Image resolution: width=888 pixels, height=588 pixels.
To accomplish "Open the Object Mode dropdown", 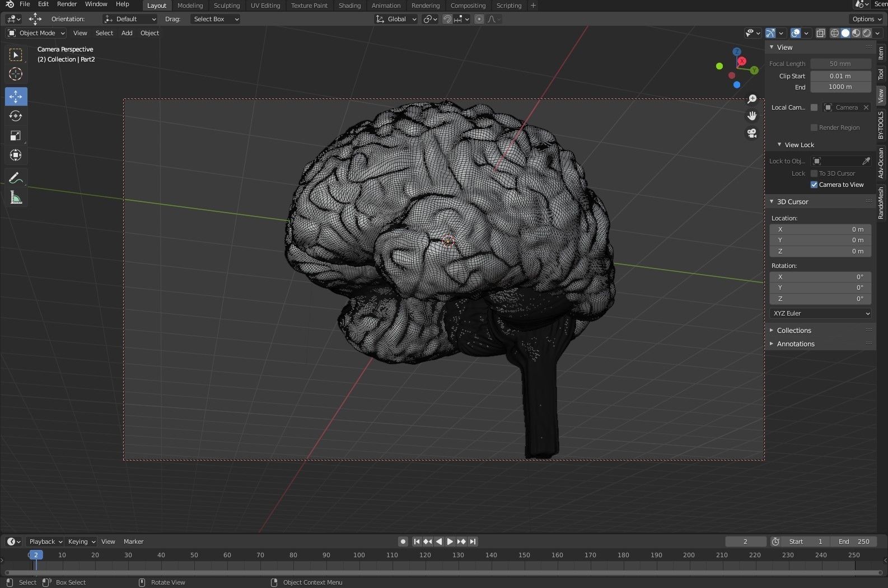I will (36, 33).
